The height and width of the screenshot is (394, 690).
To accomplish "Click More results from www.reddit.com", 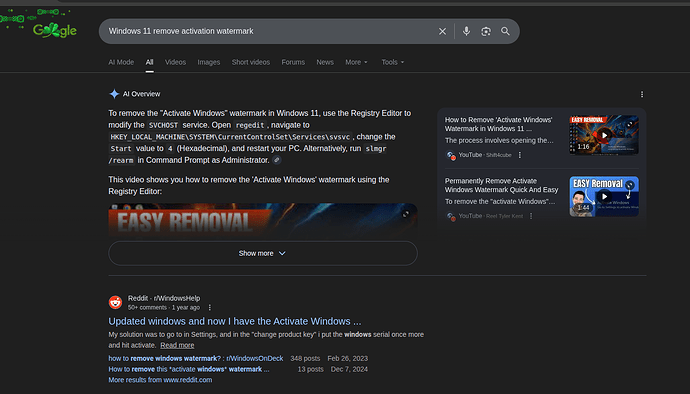I will pos(160,379).
